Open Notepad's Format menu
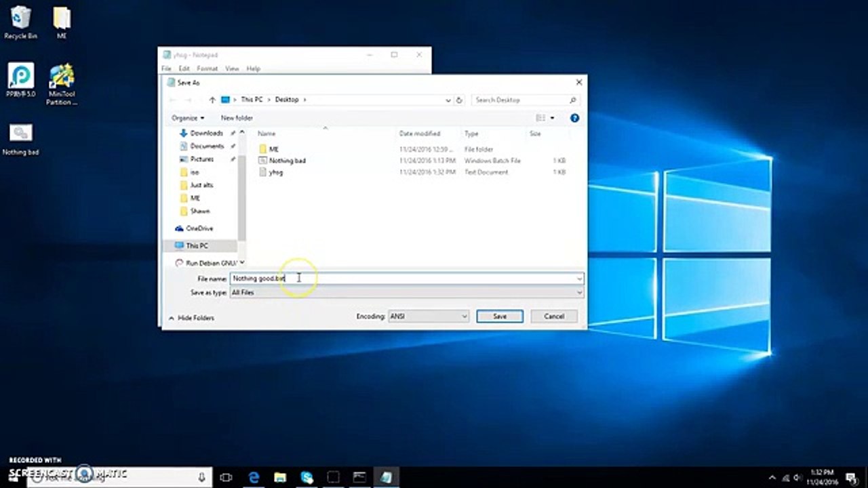868x488 pixels. pyautogui.click(x=207, y=68)
